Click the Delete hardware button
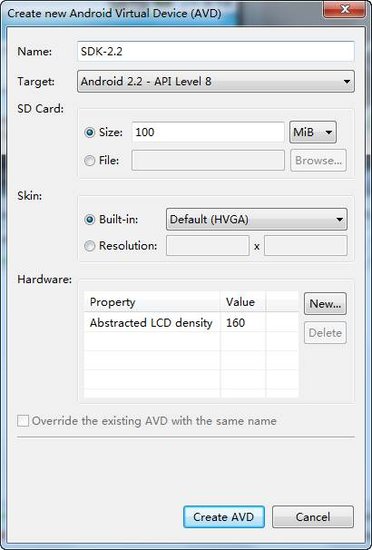 (x=325, y=333)
